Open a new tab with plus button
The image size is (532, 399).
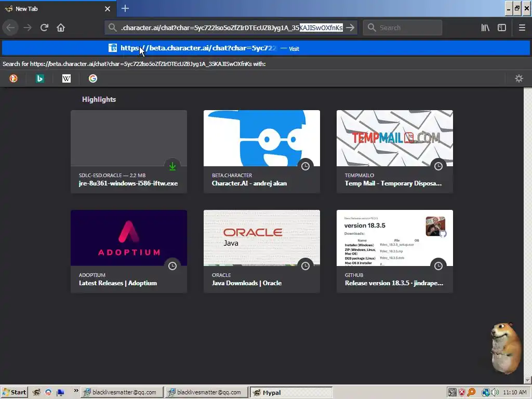tap(125, 8)
